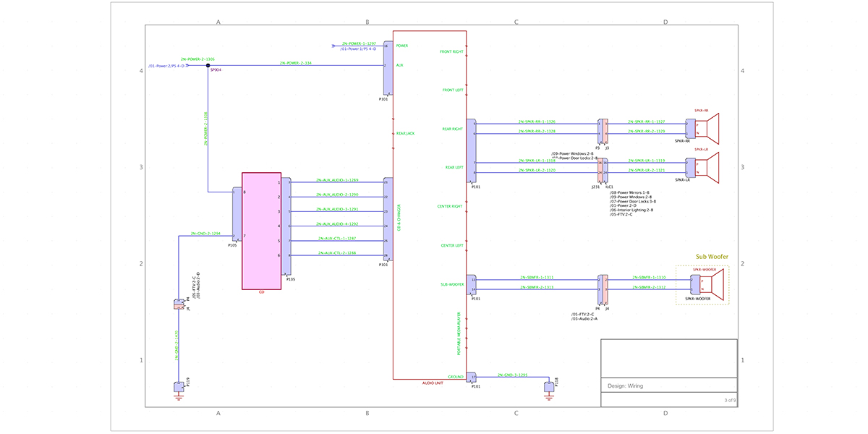
Task: Click the /01-Power:2/PS 4-D cross reference
Action: pyautogui.click(x=166, y=66)
